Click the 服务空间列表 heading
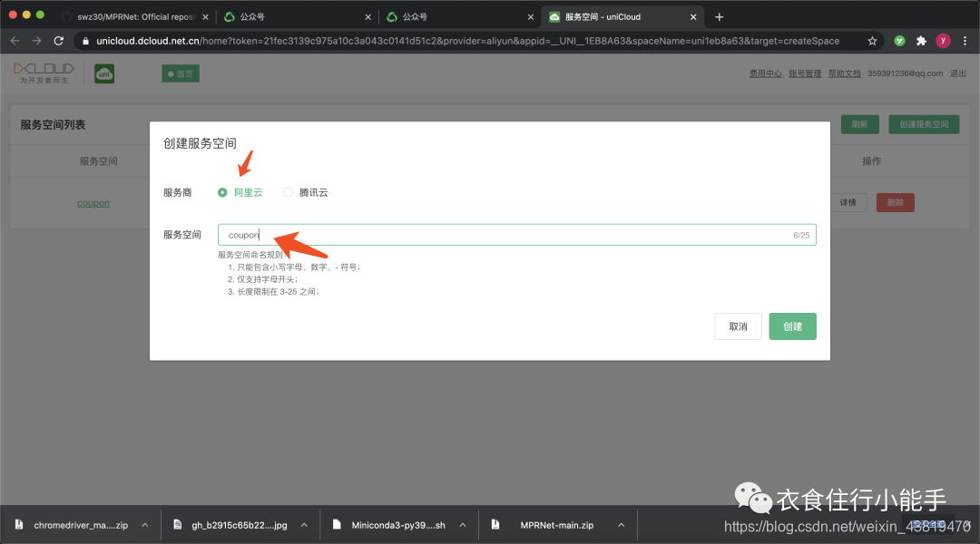980x544 pixels. [53, 125]
